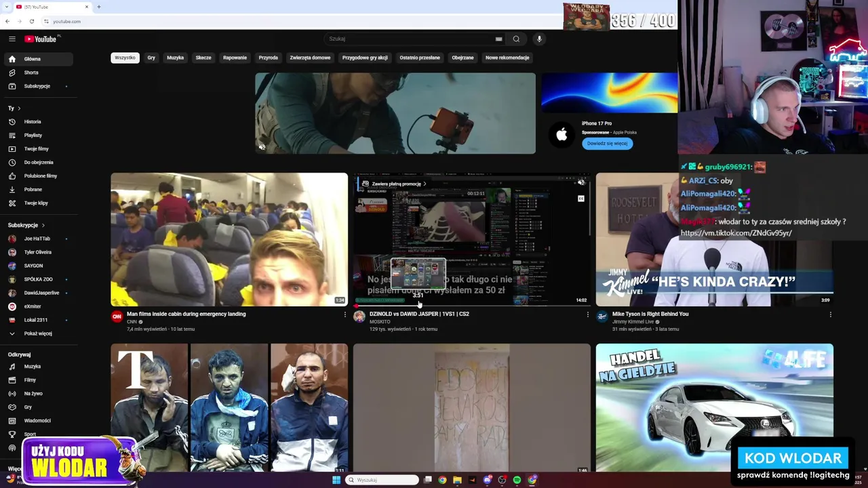The width and height of the screenshot is (868, 488).
Task: Open Filmy under Odkrywaj
Action: tap(38, 380)
